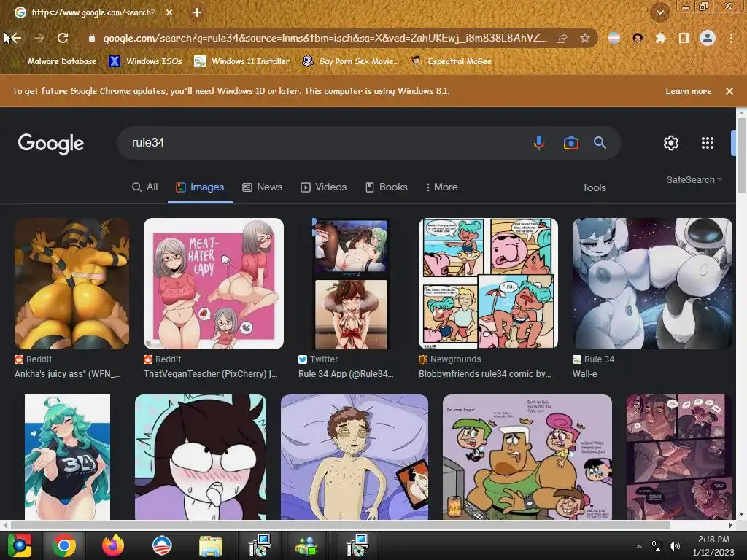Open a new tab with the plus button
This screenshot has height=560, width=747.
coord(197,12)
